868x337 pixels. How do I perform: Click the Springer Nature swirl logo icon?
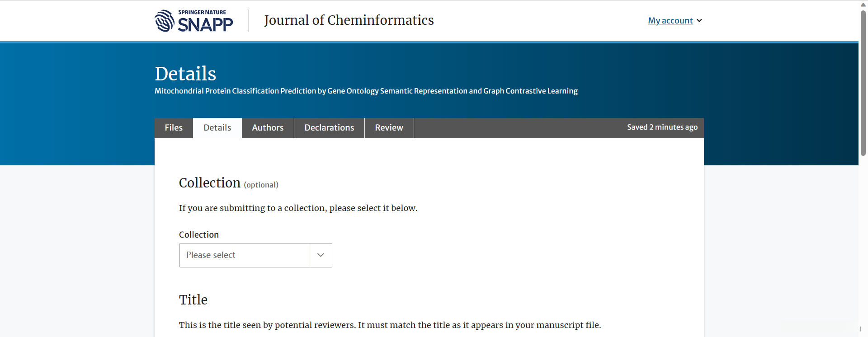pos(164,21)
